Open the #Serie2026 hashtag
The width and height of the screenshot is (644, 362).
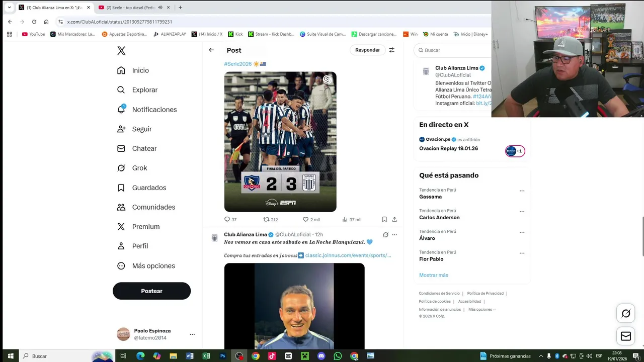click(237, 64)
